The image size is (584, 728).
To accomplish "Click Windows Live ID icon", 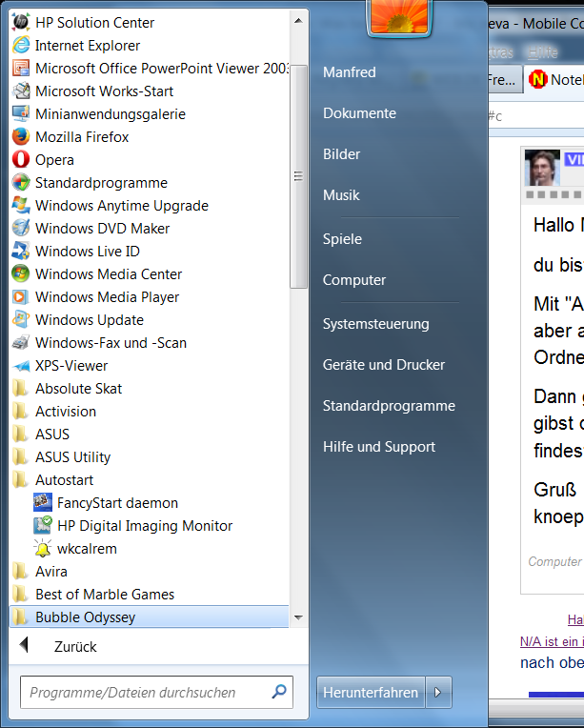I will tap(21, 251).
